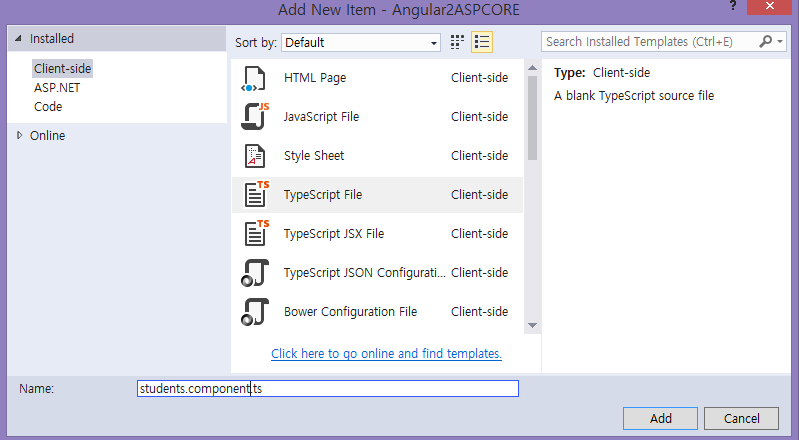The width and height of the screenshot is (799, 440).
Task: Click the template list scrollbar thumb
Action: click(x=532, y=118)
